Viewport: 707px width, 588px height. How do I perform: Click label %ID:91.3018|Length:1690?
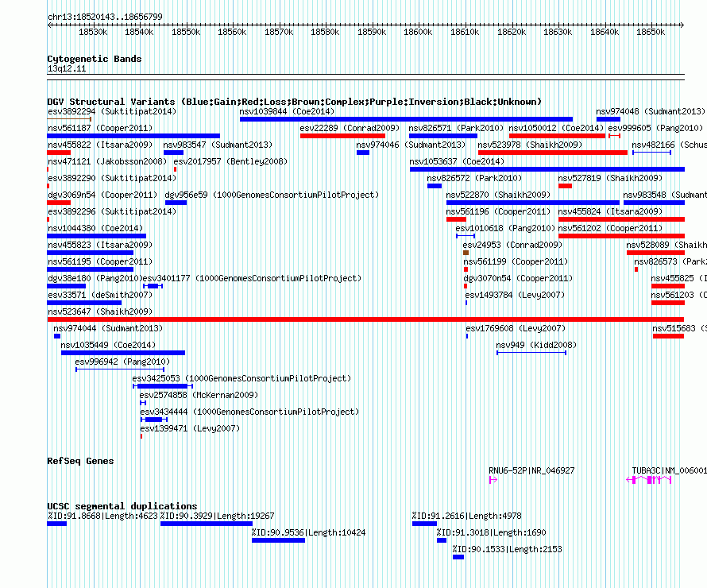coord(492,532)
